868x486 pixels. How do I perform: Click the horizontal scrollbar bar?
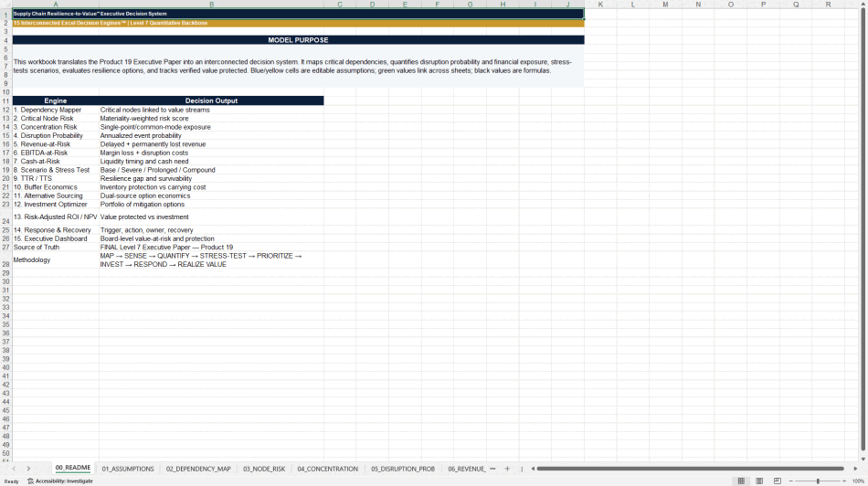(690, 469)
